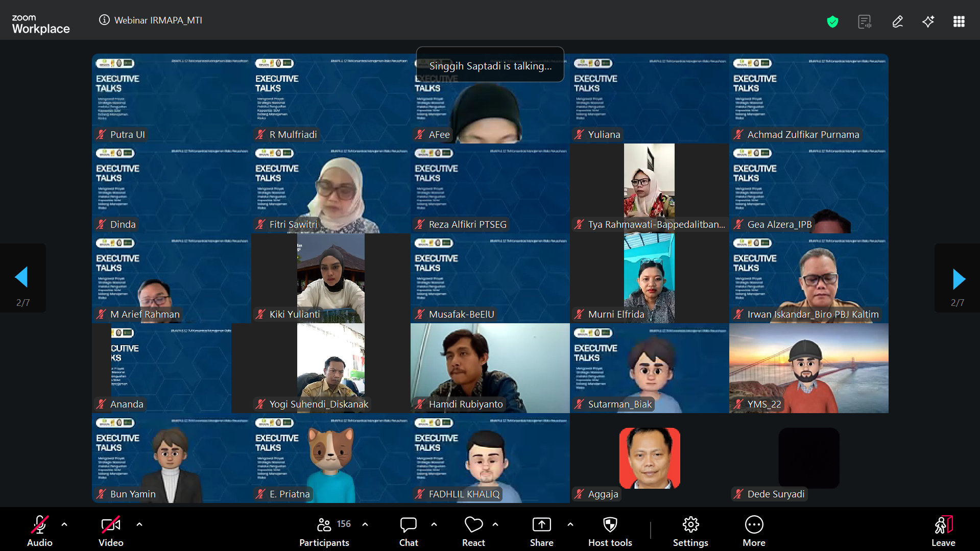This screenshot has width=980, height=551.
Task: Open the Settings gear
Action: [690, 531]
